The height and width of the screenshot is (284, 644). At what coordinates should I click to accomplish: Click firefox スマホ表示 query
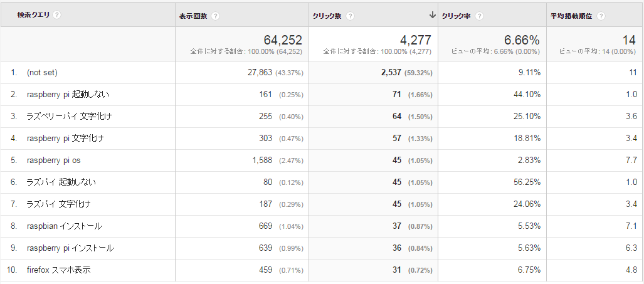point(59,270)
